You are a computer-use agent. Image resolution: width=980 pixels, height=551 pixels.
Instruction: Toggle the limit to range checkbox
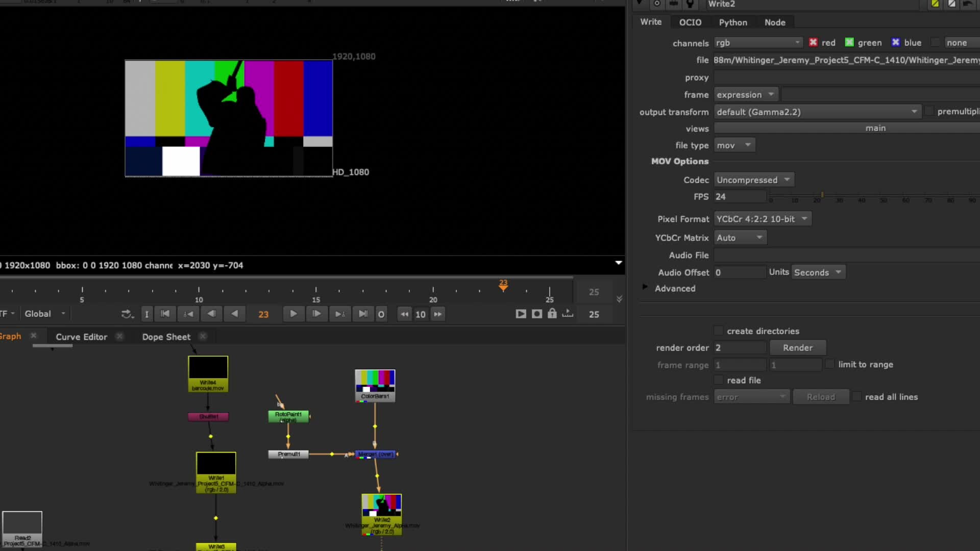830,364
